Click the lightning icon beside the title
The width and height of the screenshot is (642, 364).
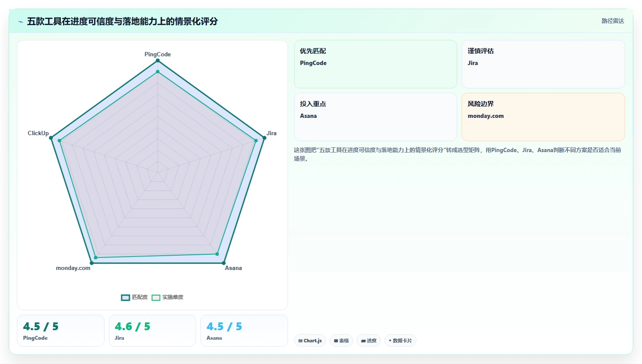point(20,22)
